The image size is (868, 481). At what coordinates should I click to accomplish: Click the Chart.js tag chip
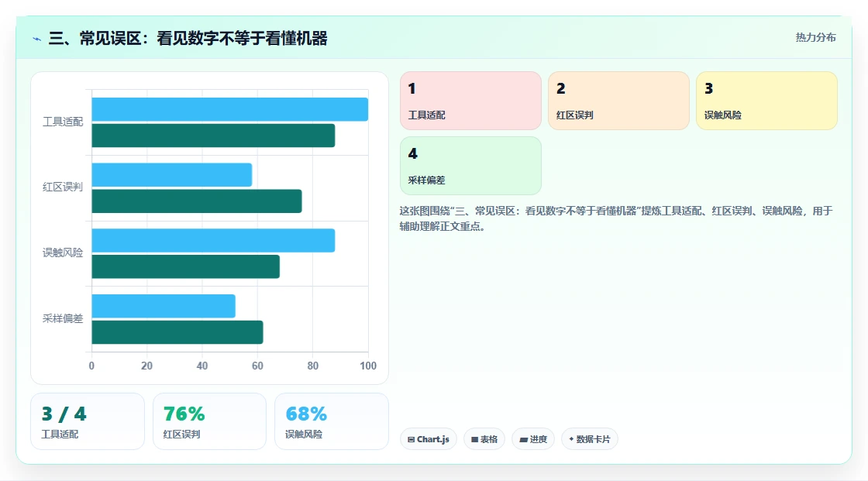pos(429,439)
